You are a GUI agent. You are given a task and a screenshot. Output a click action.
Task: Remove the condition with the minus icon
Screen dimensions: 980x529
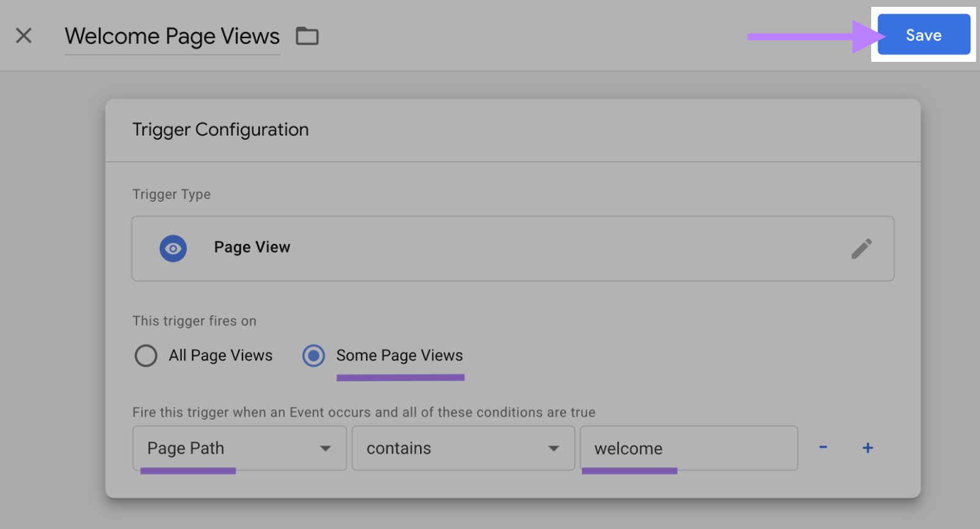pyautogui.click(x=823, y=447)
